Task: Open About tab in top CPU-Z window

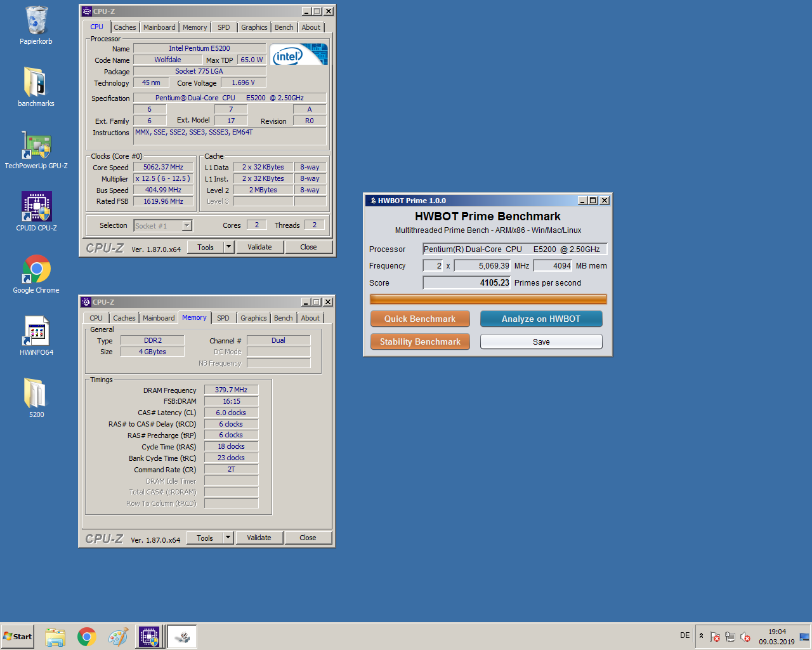Action: pos(311,27)
